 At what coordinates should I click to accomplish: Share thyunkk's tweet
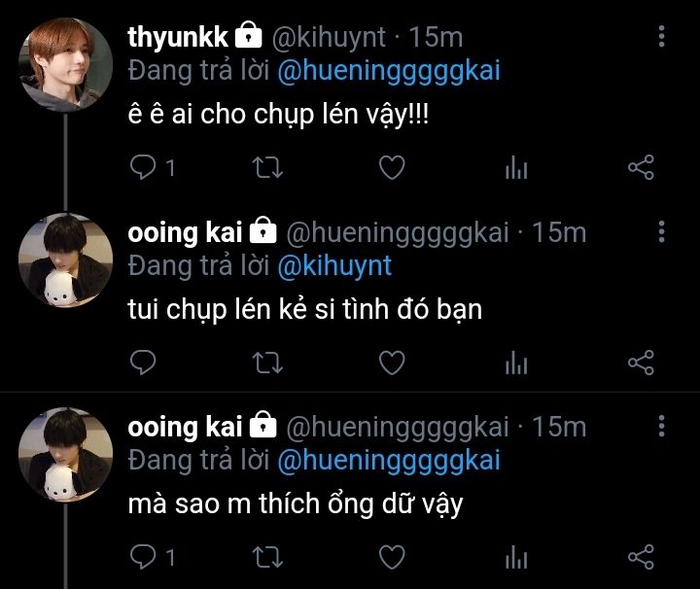click(641, 168)
